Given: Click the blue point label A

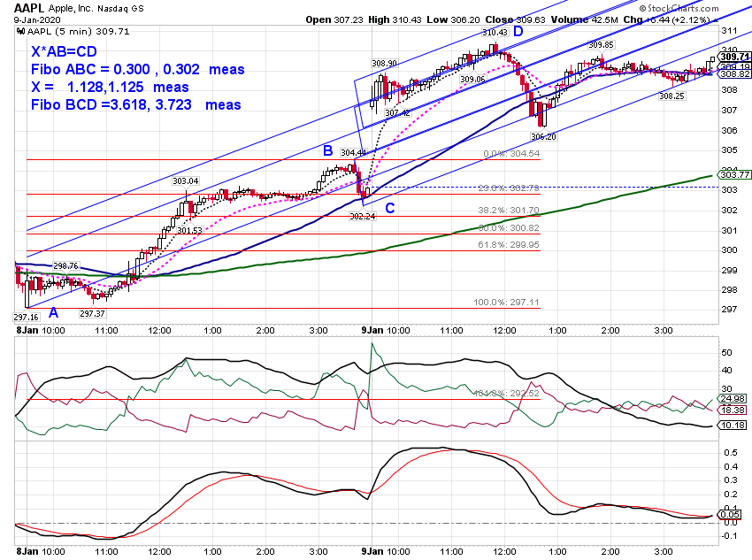Looking at the screenshot, I should [x=54, y=313].
